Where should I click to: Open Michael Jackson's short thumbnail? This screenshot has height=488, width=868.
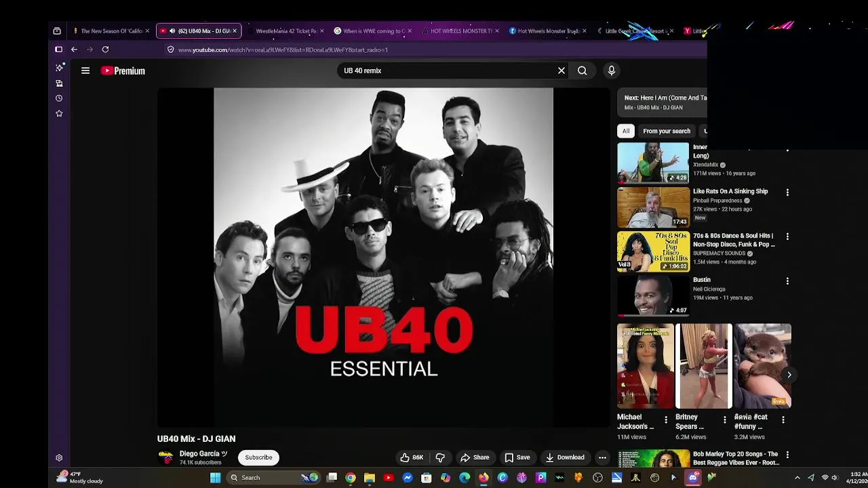click(x=645, y=366)
